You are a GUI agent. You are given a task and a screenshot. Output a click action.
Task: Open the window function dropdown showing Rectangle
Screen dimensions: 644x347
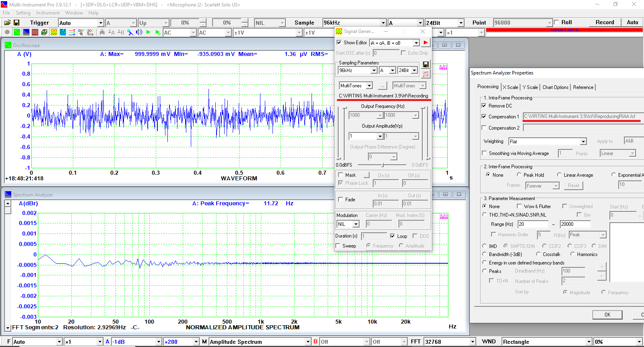click(x=589, y=342)
